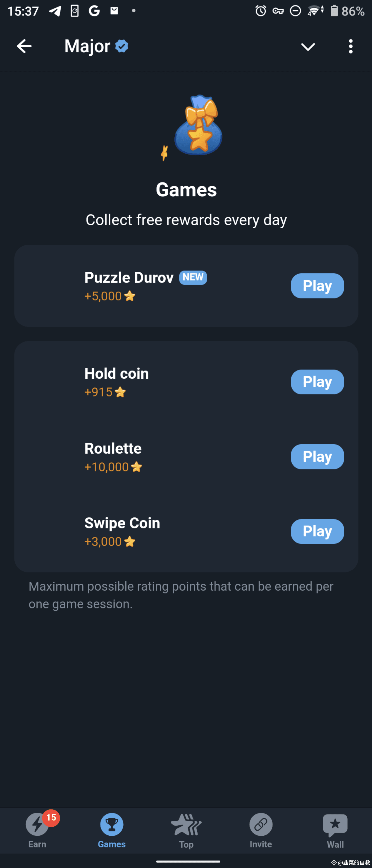Tap the Telegram icon in the status bar

click(x=55, y=11)
